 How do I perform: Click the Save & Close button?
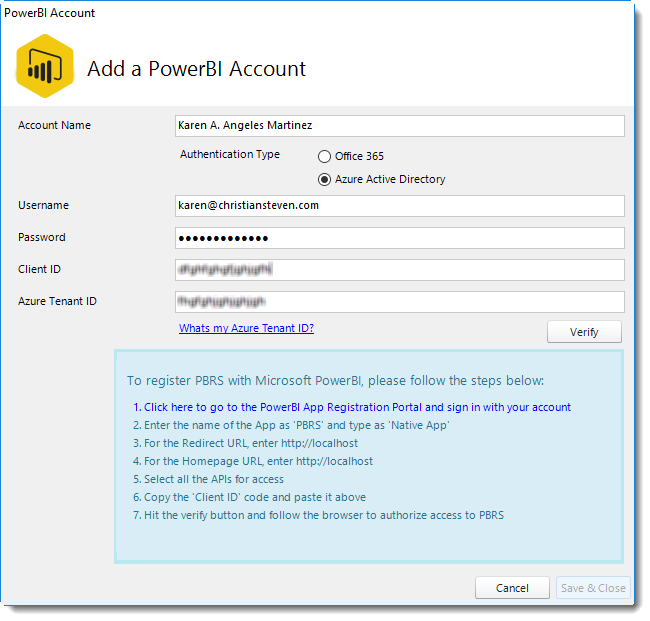point(593,588)
